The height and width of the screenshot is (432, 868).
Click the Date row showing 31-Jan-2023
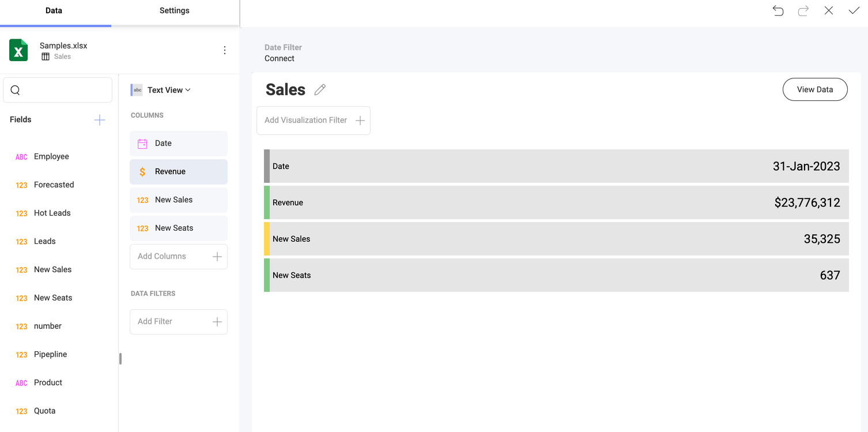[556, 166]
